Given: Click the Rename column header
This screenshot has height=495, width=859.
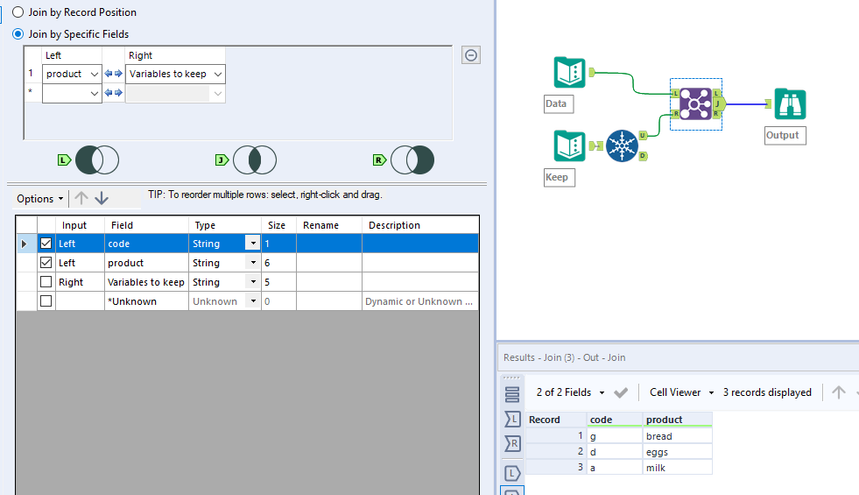Looking at the screenshot, I should pos(329,225).
